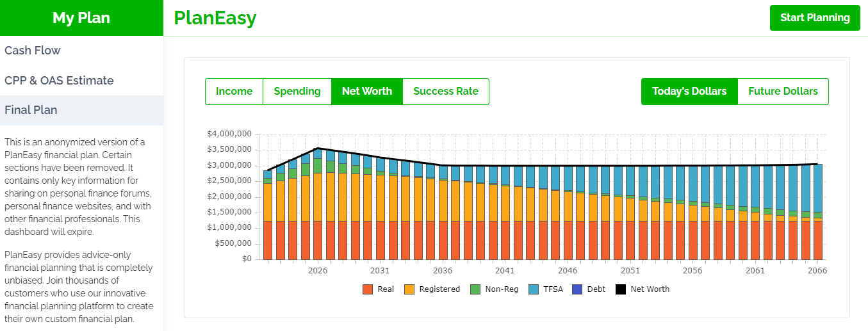The height and width of the screenshot is (331, 868).
Task: Click the 2061 x-axis label
Action: pos(755,271)
